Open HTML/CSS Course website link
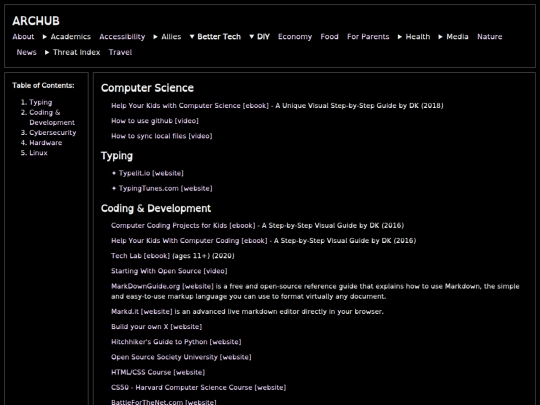 [x=158, y=372]
